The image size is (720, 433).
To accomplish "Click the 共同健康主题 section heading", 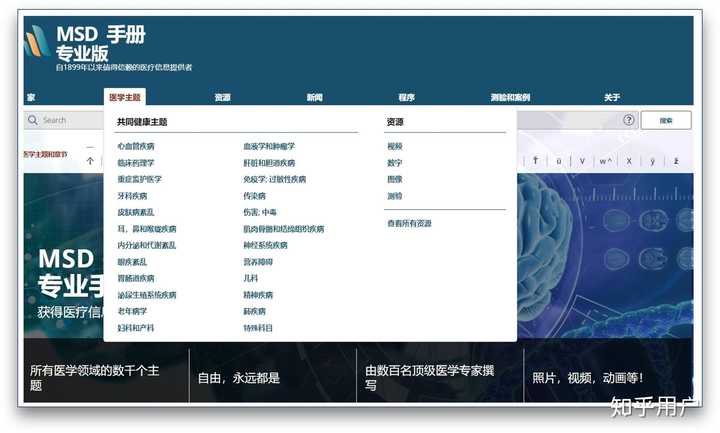I will (142, 122).
